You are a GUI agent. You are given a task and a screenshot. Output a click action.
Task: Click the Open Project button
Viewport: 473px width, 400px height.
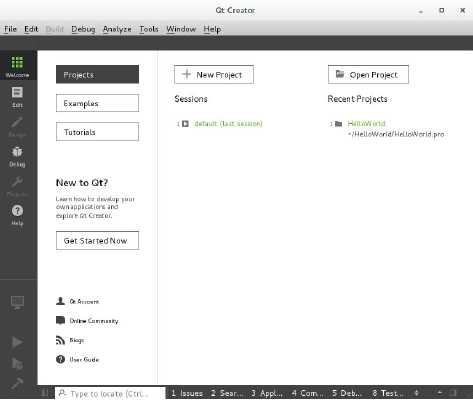pyautogui.click(x=368, y=74)
